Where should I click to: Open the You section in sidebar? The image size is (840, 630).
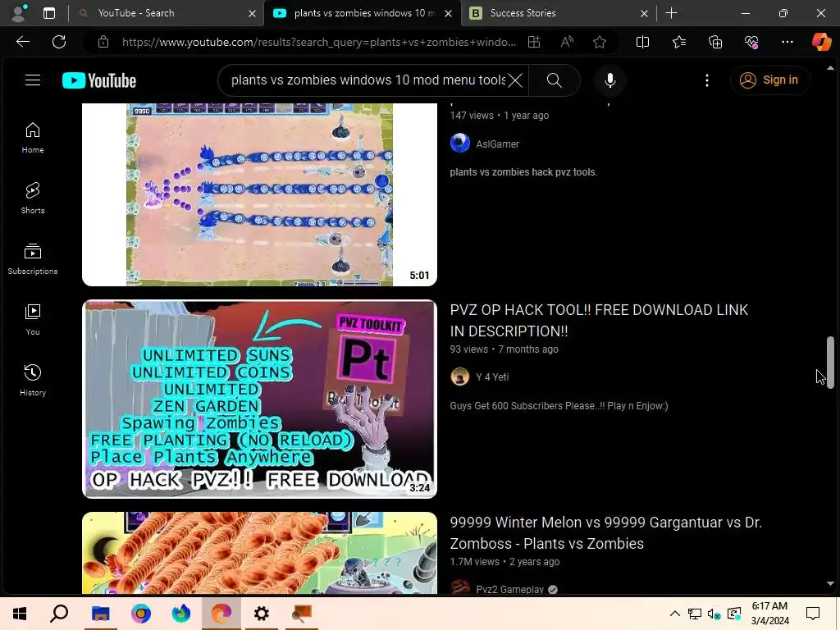tap(33, 320)
